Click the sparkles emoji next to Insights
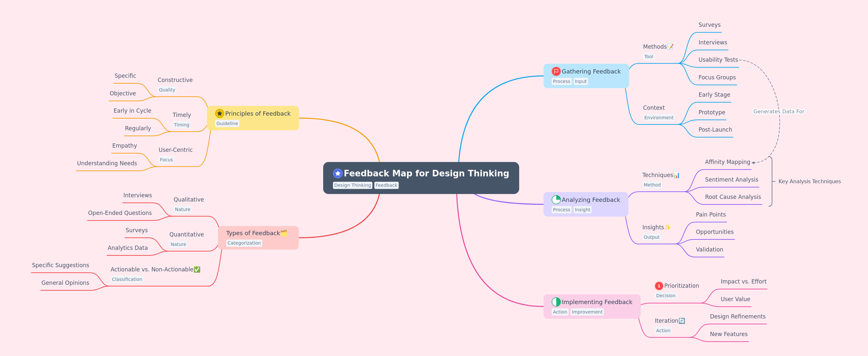 click(667, 228)
